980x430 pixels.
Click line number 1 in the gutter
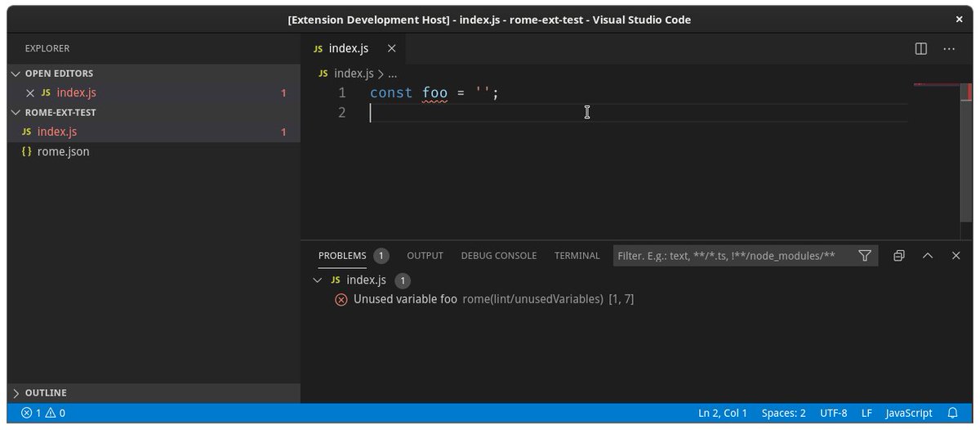[x=341, y=93]
